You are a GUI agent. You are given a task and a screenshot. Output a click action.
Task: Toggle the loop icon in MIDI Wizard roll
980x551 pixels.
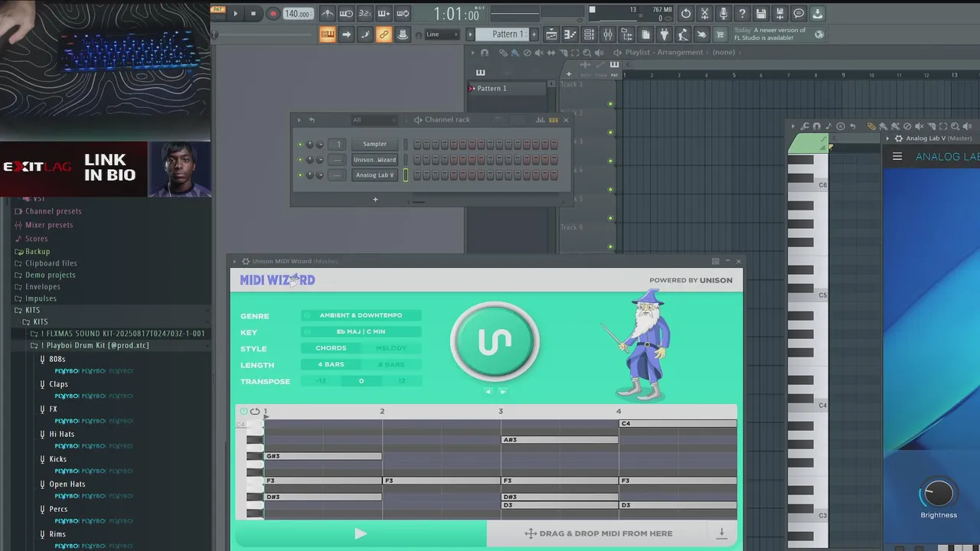tap(255, 412)
